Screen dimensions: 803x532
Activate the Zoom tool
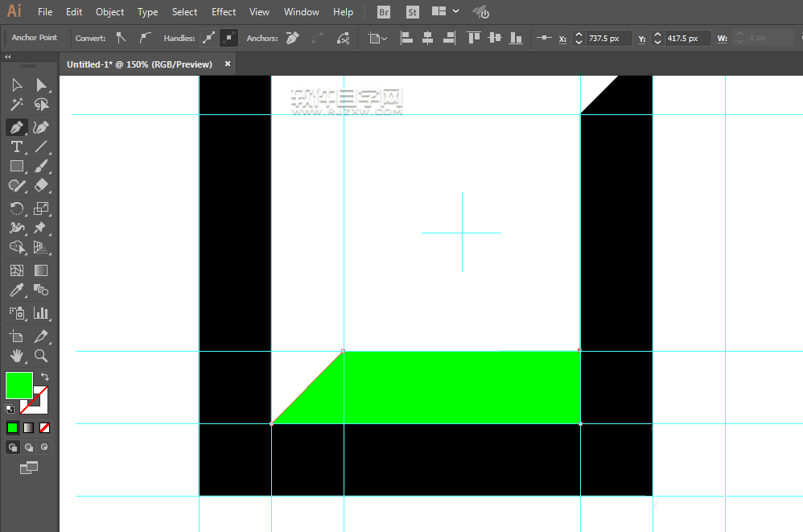[41, 356]
